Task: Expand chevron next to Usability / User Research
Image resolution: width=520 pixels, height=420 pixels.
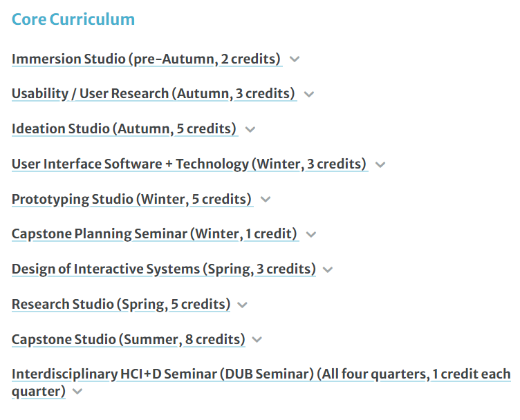Action: tap(309, 94)
